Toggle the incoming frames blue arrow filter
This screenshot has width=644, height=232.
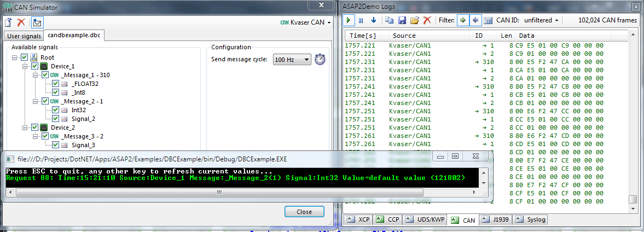point(475,20)
